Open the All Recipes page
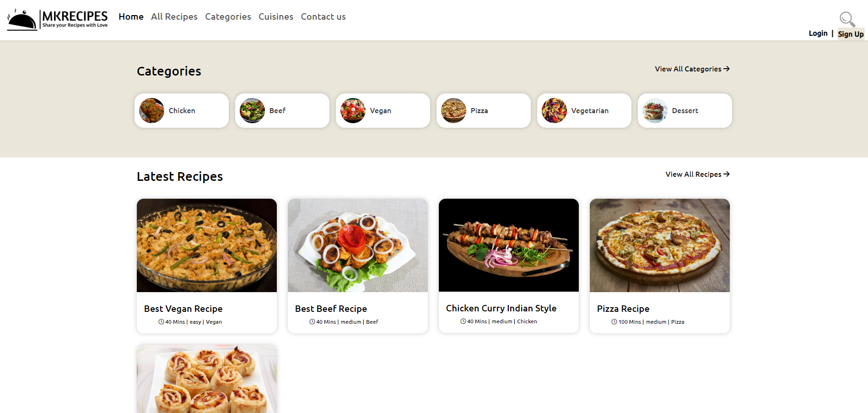The height and width of the screenshot is (413, 868). pyautogui.click(x=174, y=16)
